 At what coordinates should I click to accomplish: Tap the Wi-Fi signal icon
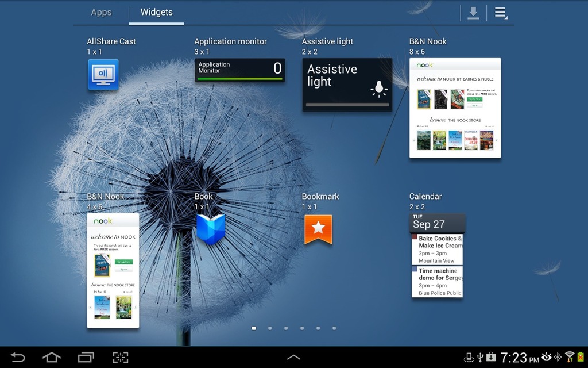pyautogui.click(x=570, y=356)
